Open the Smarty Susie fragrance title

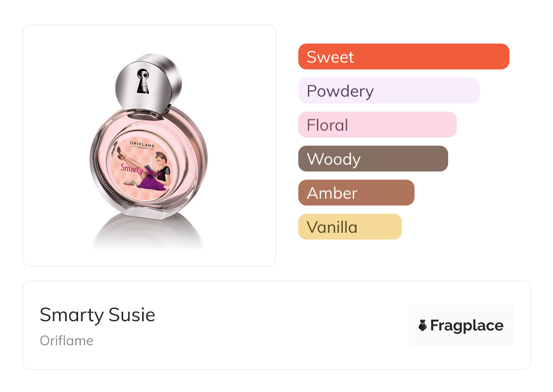point(98,315)
